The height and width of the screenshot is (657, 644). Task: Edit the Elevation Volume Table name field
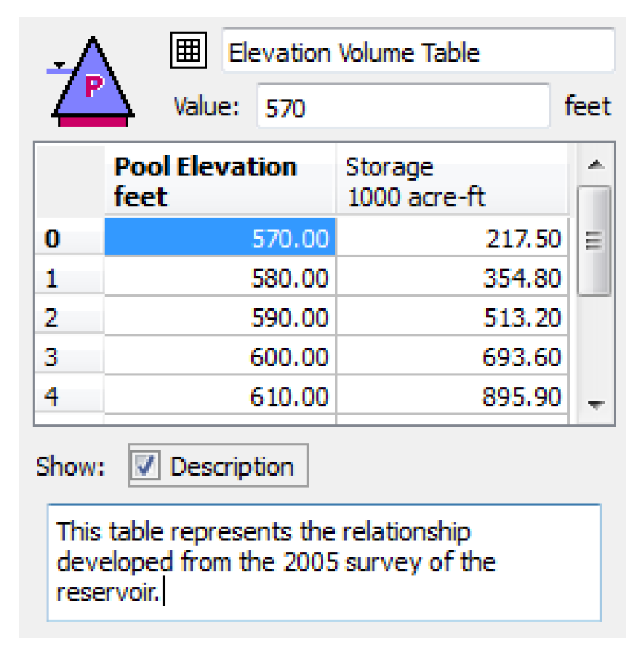(x=418, y=52)
